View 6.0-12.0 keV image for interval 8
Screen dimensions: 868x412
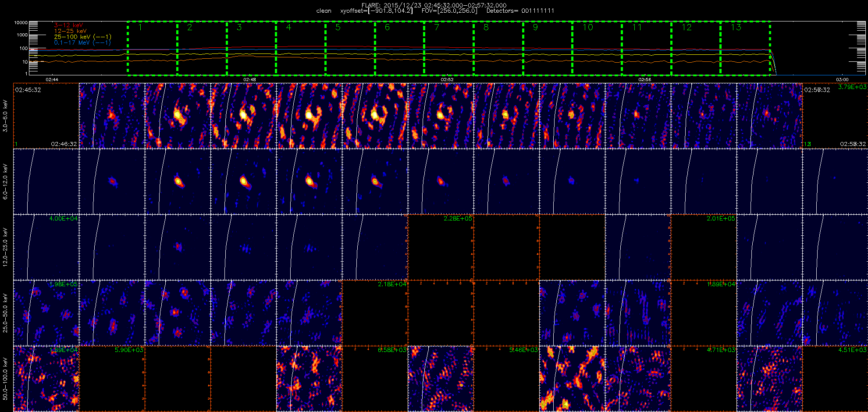coord(506,181)
